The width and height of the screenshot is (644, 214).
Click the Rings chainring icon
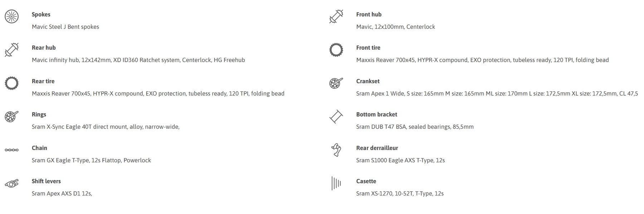pyautogui.click(x=11, y=116)
